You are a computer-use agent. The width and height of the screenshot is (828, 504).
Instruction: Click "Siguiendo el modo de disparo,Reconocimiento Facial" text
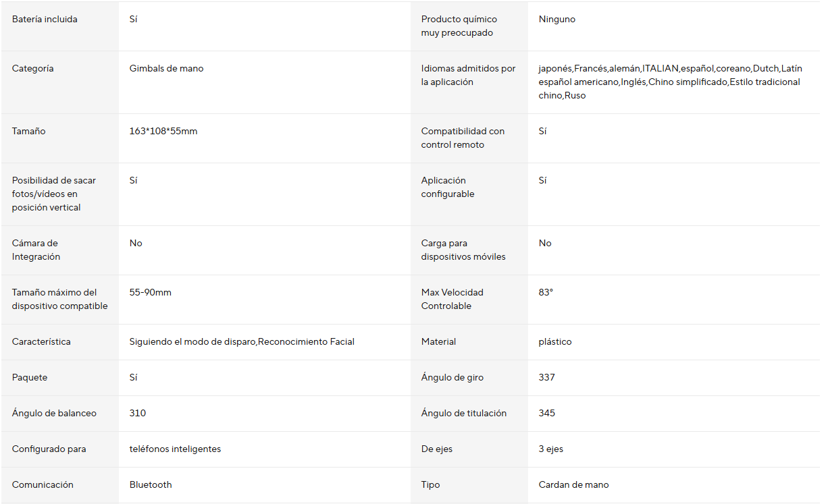[x=242, y=342]
